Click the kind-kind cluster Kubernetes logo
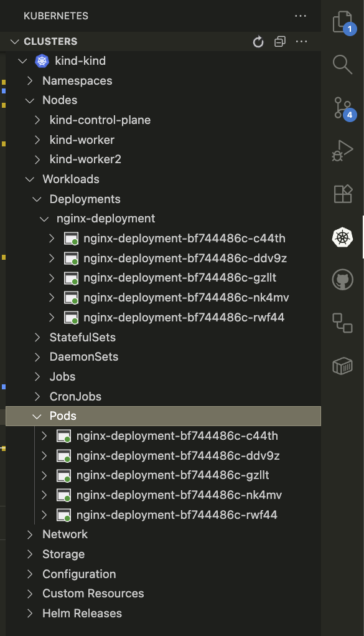 (x=42, y=61)
